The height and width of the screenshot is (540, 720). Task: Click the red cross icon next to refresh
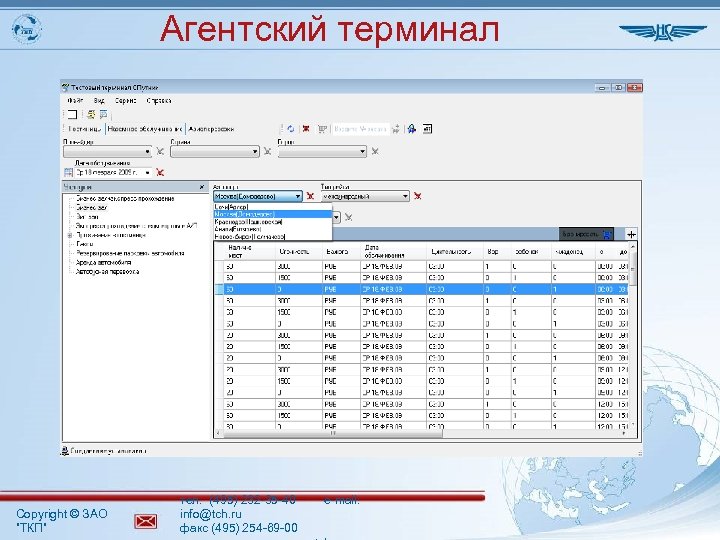point(306,129)
